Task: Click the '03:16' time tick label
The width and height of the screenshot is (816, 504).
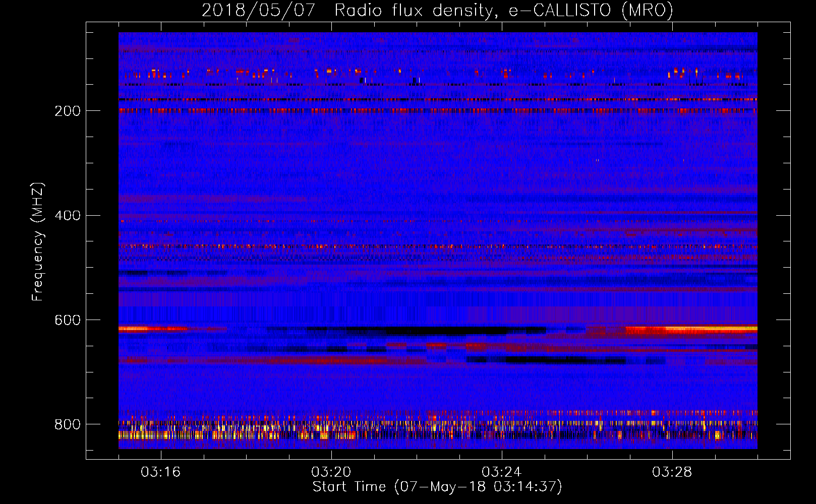Action: [161, 472]
